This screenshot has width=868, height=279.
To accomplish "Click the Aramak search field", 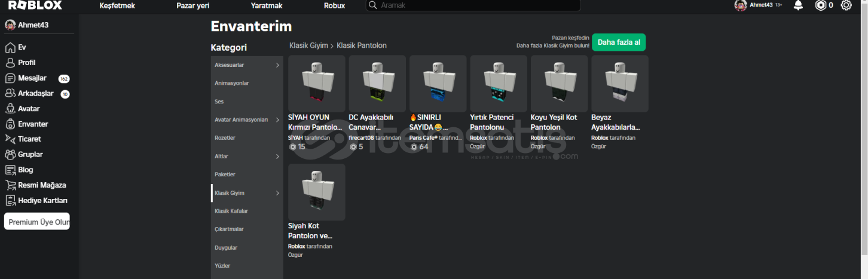I will click(473, 5).
